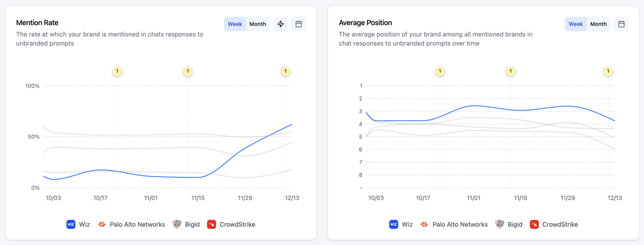Open the calendar picker in Average Position

tap(621, 24)
